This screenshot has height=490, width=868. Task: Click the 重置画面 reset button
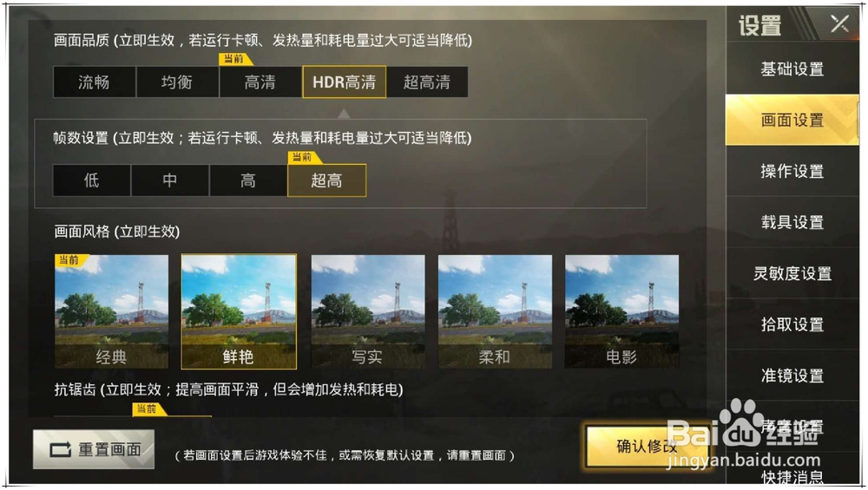coord(94,449)
